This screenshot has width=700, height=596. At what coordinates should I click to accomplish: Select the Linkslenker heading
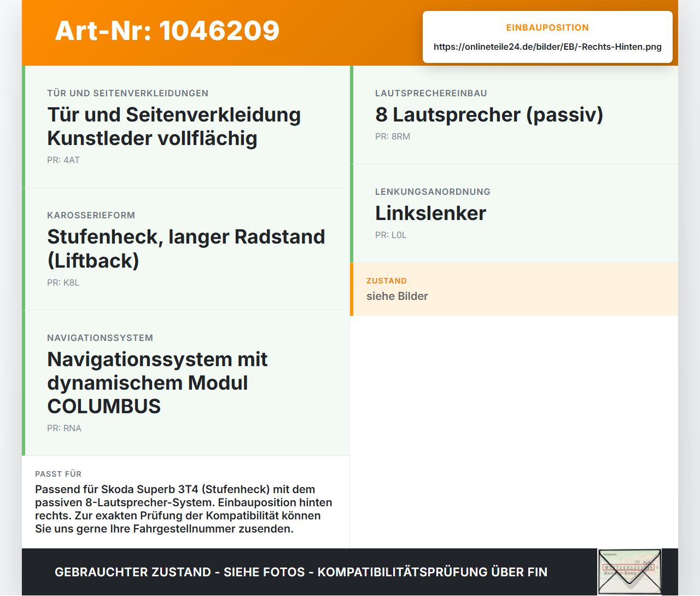coord(430,213)
